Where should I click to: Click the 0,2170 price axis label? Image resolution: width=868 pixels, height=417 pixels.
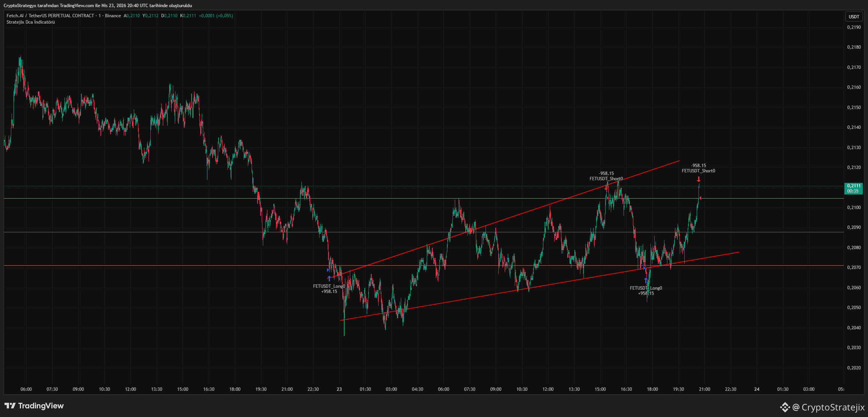coord(854,67)
